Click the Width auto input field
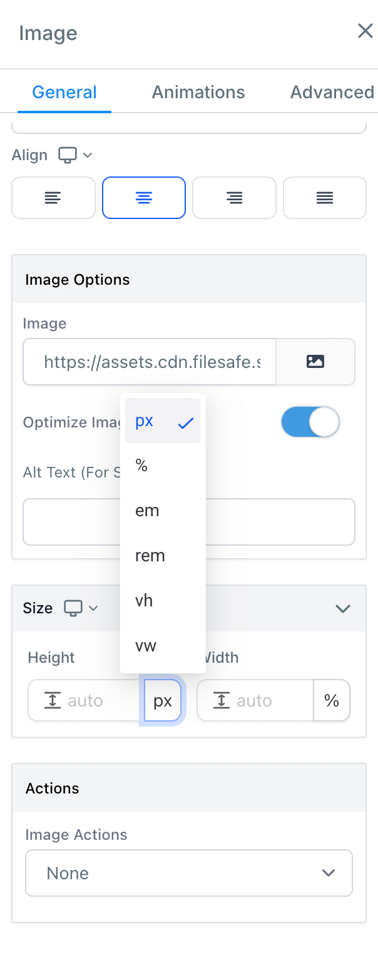This screenshot has width=378, height=980. point(255,700)
